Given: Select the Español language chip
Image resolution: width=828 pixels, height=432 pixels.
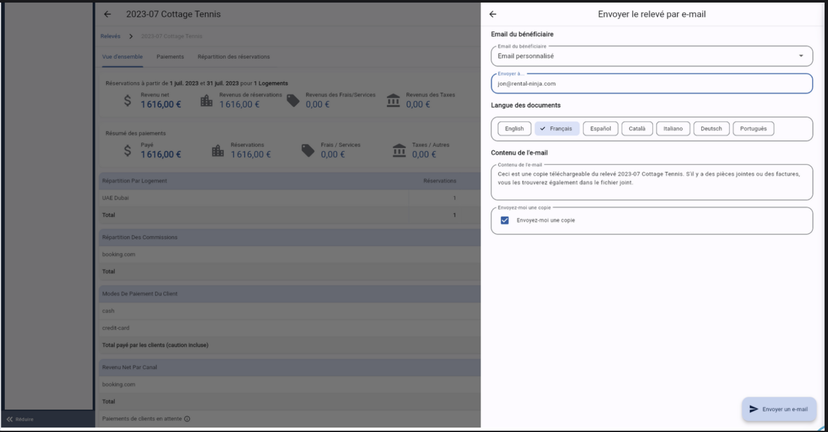Looking at the screenshot, I should pyautogui.click(x=600, y=129).
